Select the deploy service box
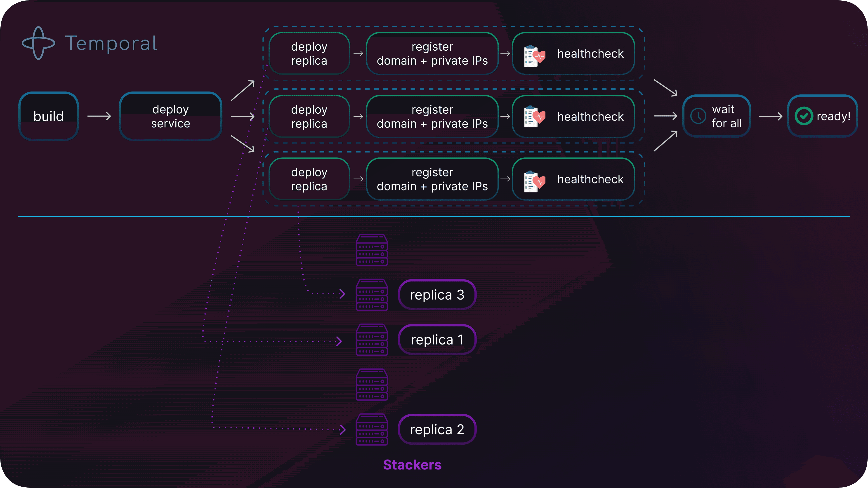This screenshot has width=868, height=488. tap(170, 116)
